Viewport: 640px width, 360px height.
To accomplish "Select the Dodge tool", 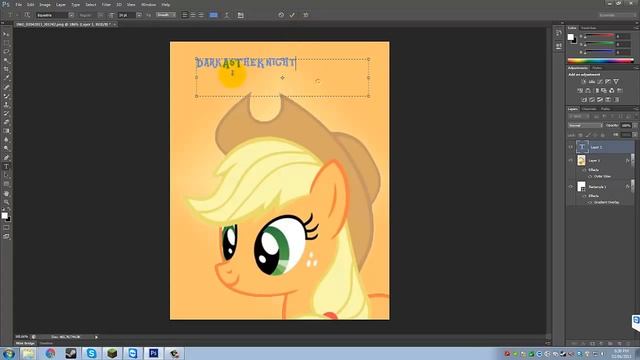I will click(6, 149).
